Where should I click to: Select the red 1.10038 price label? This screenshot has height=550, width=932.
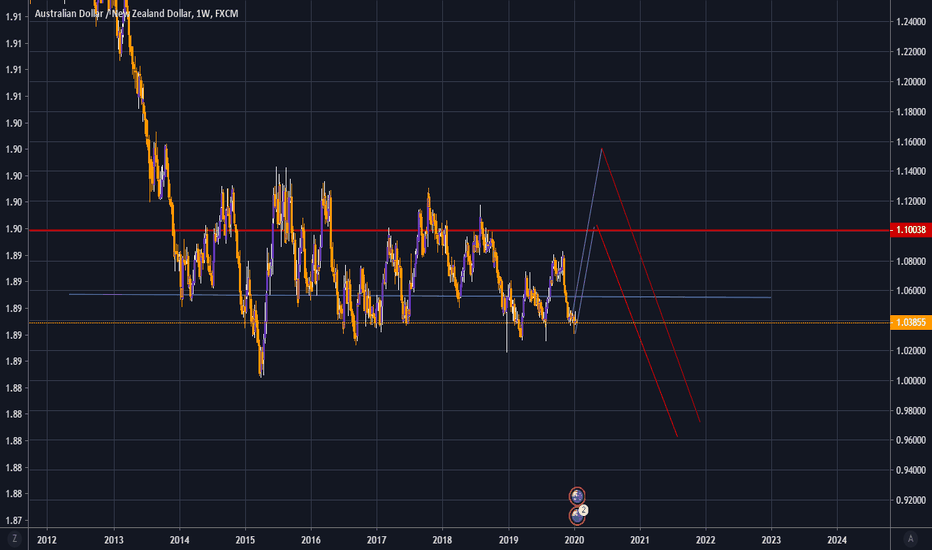pos(910,230)
